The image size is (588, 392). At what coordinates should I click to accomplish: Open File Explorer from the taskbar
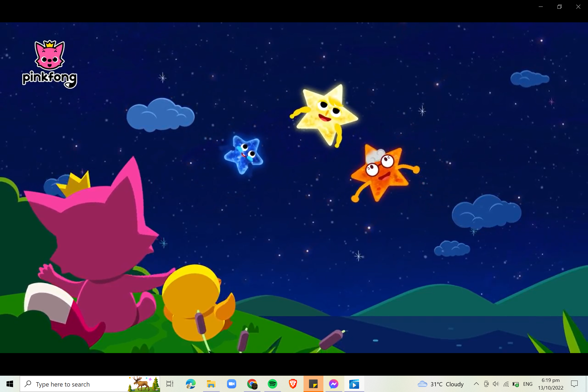(211, 384)
